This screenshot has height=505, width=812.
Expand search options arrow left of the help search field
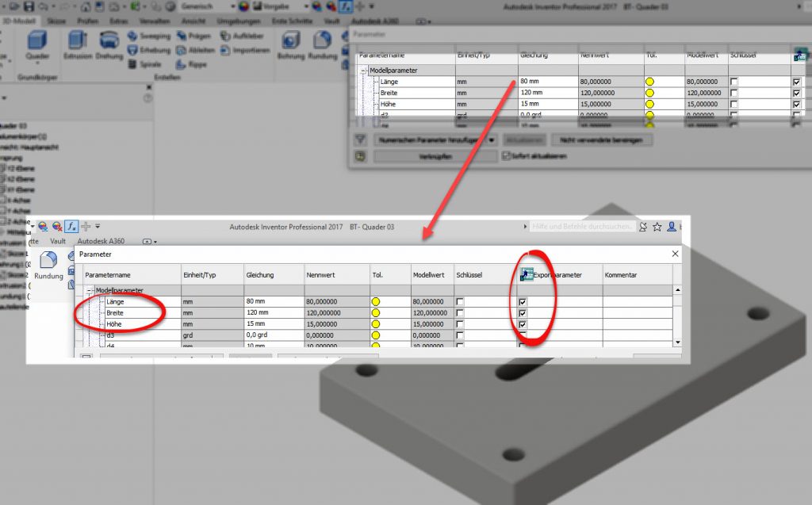pos(525,227)
